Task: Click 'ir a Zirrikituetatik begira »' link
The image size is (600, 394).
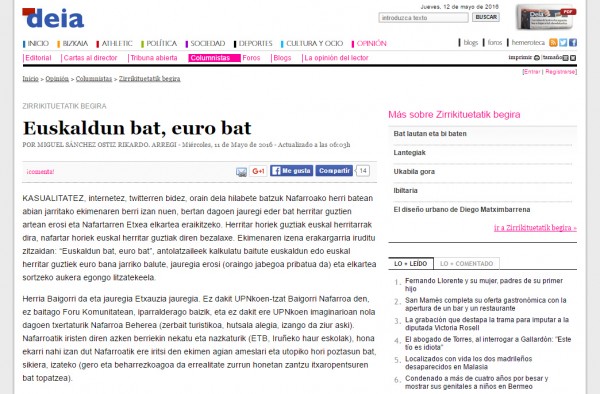Action: click(535, 228)
